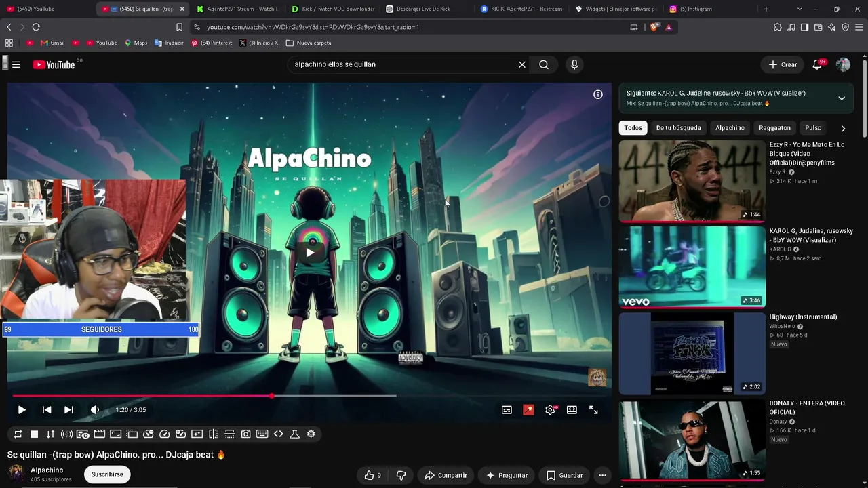The image size is (868, 488).
Task: Open the Alpachino channel name link
Action: (x=47, y=470)
